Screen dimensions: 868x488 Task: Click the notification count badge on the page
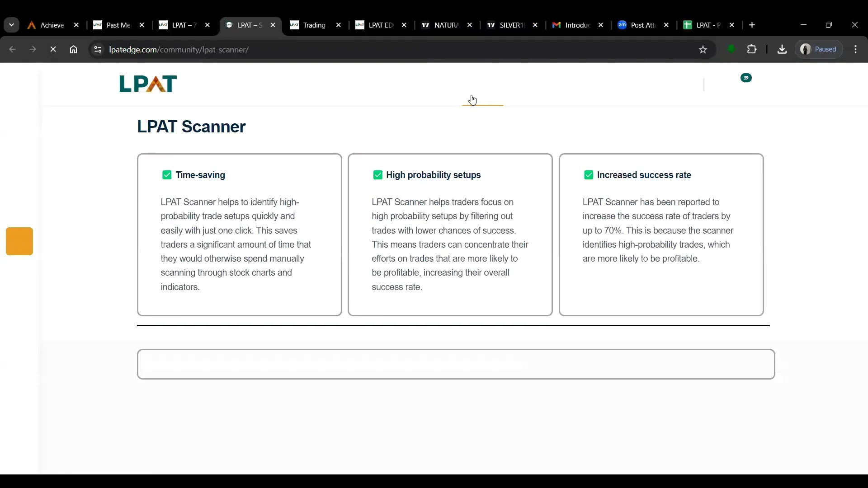tap(746, 78)
